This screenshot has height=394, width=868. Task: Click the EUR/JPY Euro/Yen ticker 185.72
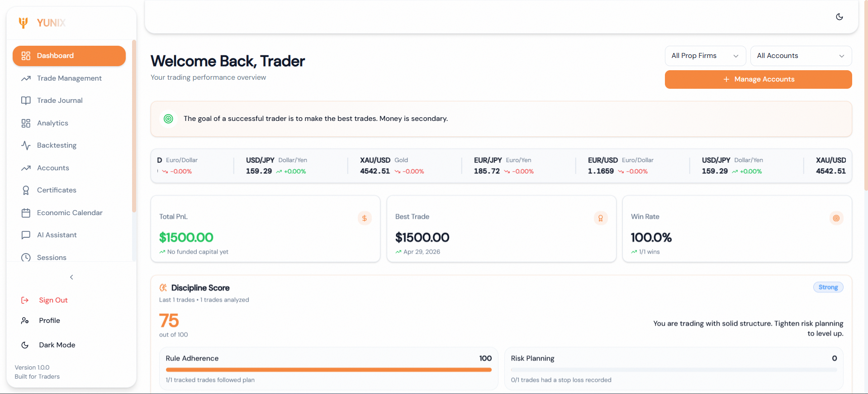pyautogui.click(x=487, y=171)
